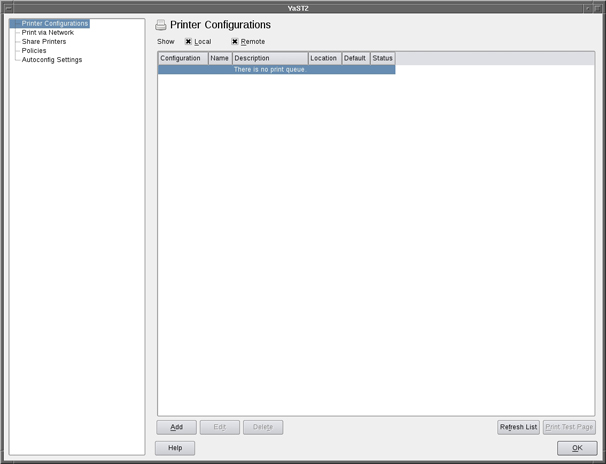Go to Share Printers in sidebar

(43, 41)
